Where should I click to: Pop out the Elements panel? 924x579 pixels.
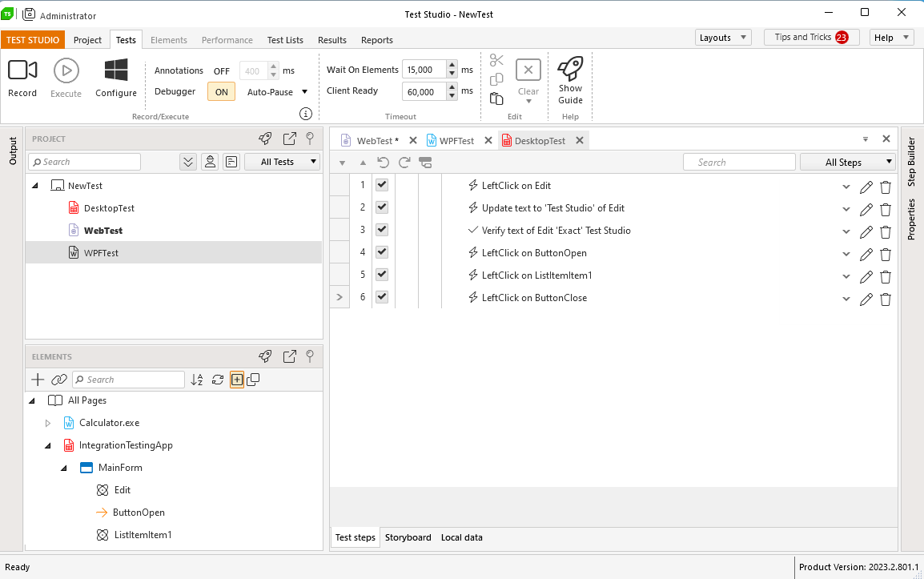pos(289,356)
